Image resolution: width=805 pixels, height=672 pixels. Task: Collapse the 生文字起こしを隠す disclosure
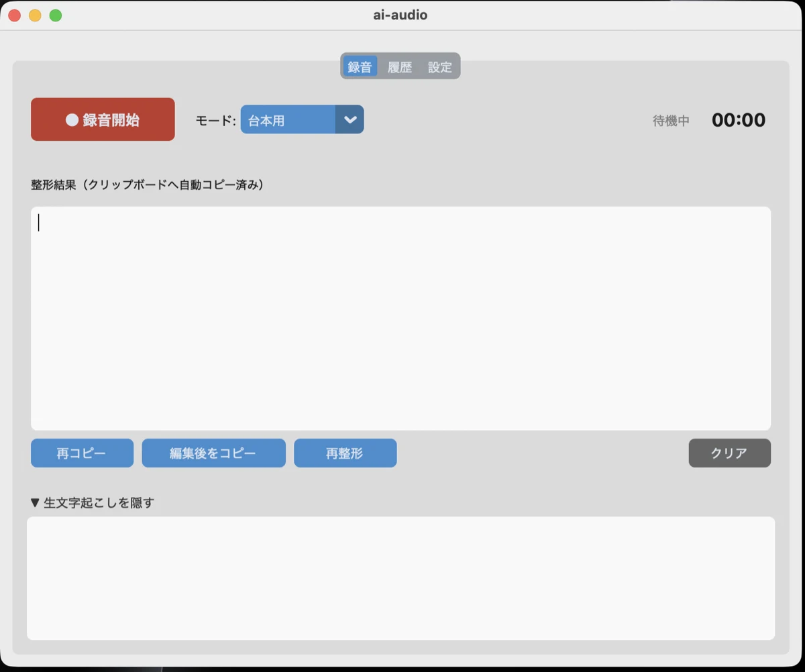pyautogui.click(x=93, y=502)
